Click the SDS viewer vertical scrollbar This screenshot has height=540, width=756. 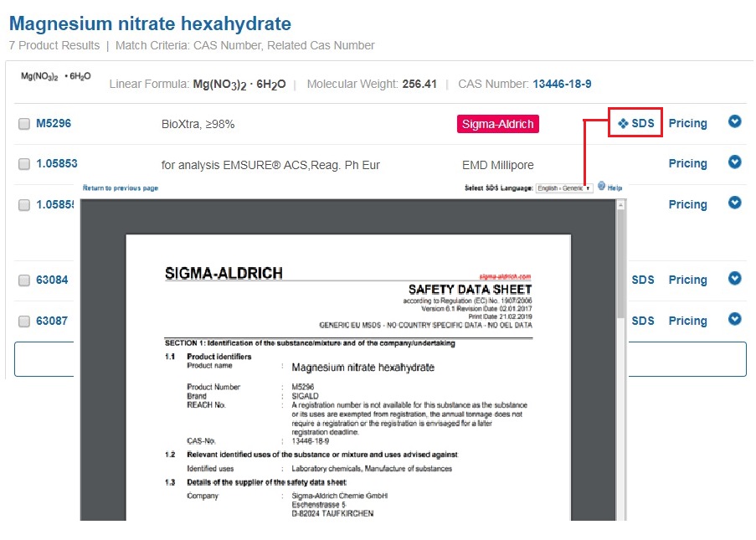pyautogui.click(x=620, y=263)
